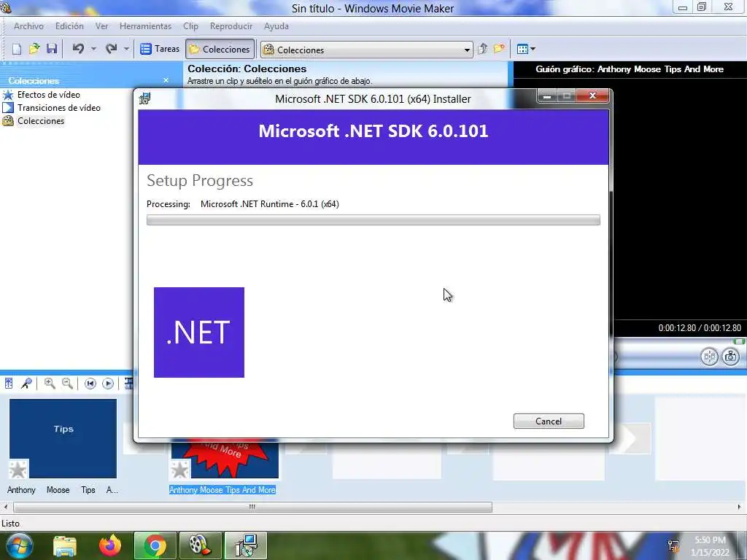
Task: Save the project with the floppy disk icon
Action: (x=52, y=49)
